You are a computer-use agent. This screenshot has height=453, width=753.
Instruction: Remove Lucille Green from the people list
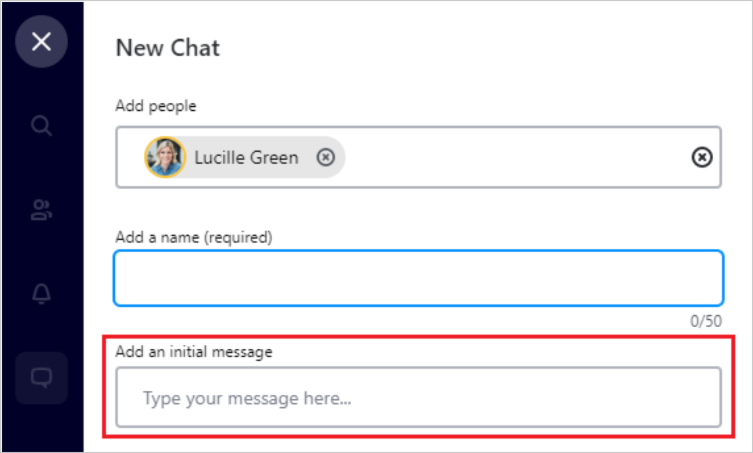tap(325, 157)
